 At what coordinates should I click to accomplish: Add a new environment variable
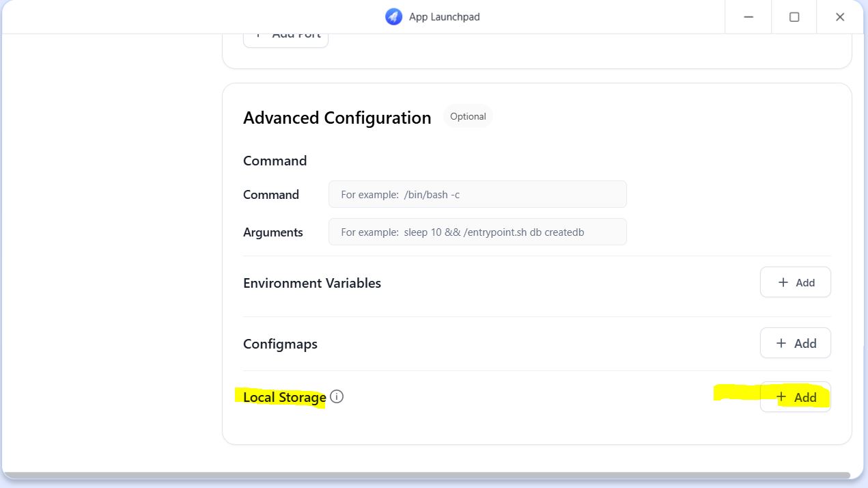coord(795,282)
